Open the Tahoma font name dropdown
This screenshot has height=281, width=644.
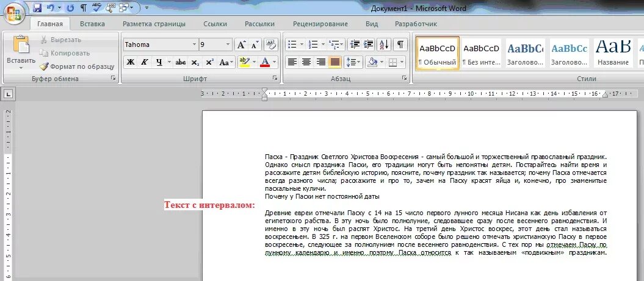click(x=194, y=44)
